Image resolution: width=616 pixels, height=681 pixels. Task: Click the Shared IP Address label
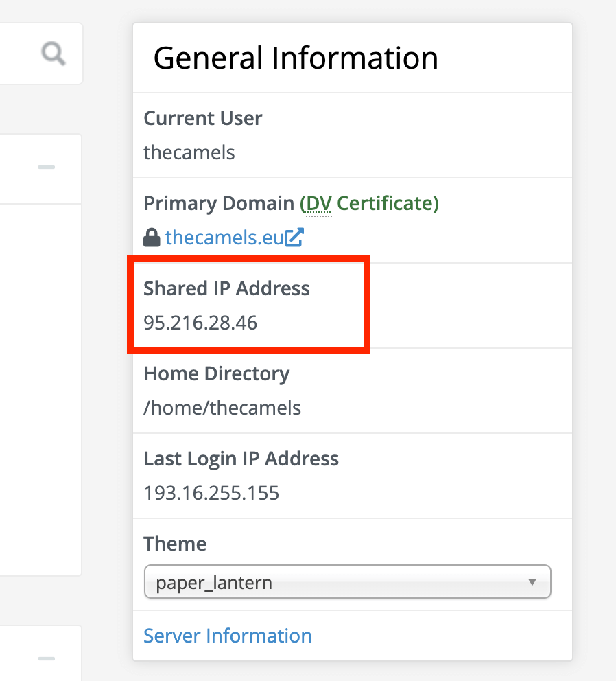[x=226, y=288]
